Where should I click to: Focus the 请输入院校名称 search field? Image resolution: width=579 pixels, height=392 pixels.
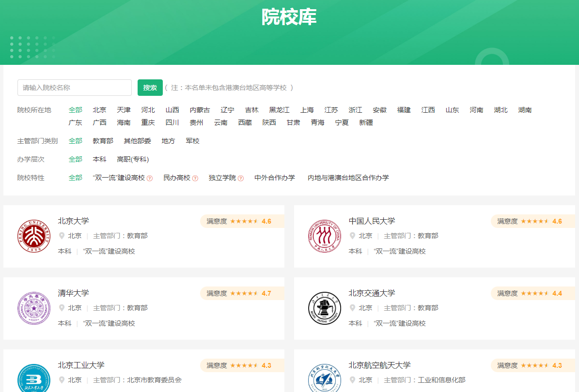[75, 88]
